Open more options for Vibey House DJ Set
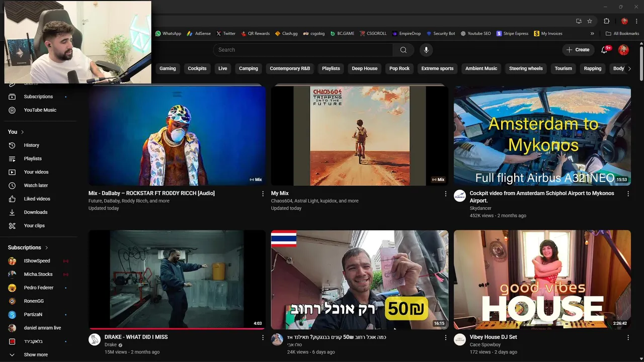 click(x=628, y=337)
